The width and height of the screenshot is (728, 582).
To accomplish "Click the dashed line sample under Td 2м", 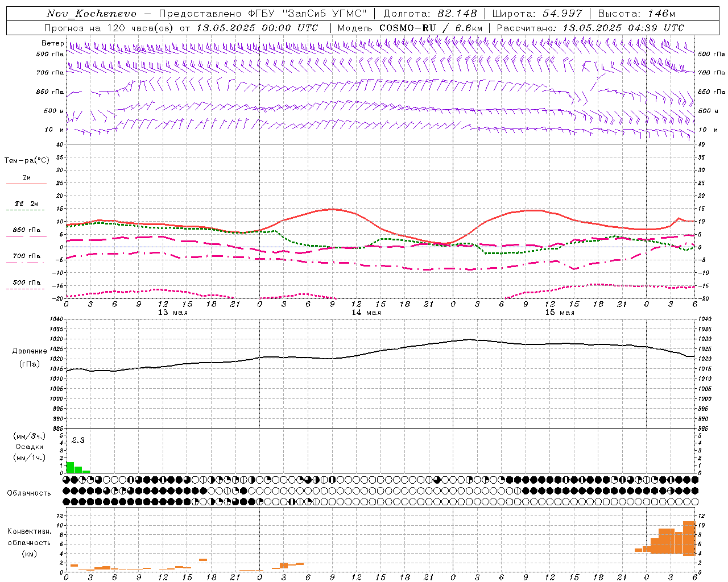I will (26, 210).
